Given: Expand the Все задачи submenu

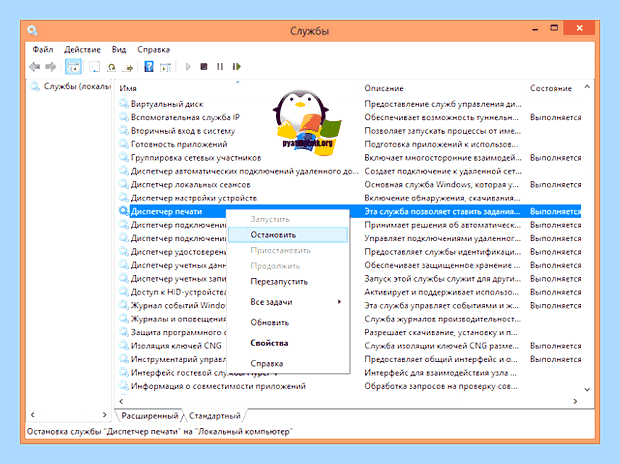Looking at the screenshot, I should tap(288, 302).
